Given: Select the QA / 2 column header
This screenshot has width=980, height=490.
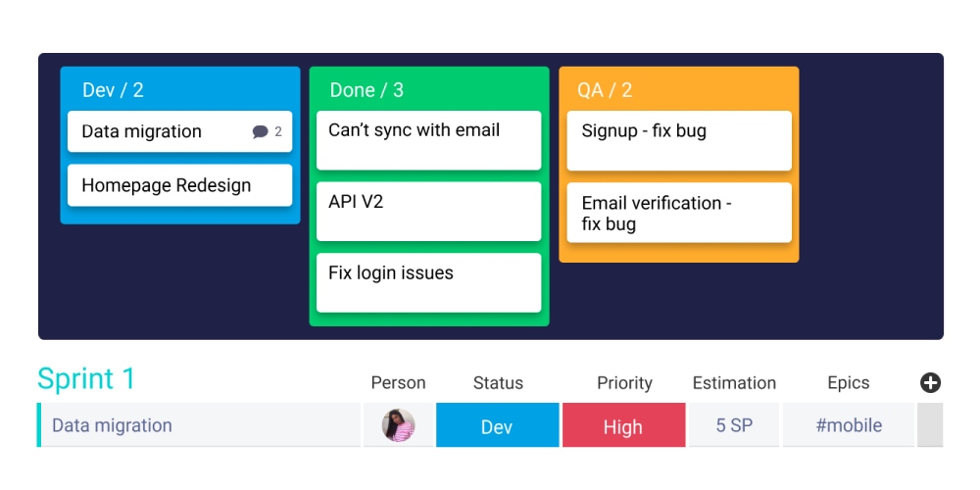Looking at the screenshot, I should click(605, 90).
